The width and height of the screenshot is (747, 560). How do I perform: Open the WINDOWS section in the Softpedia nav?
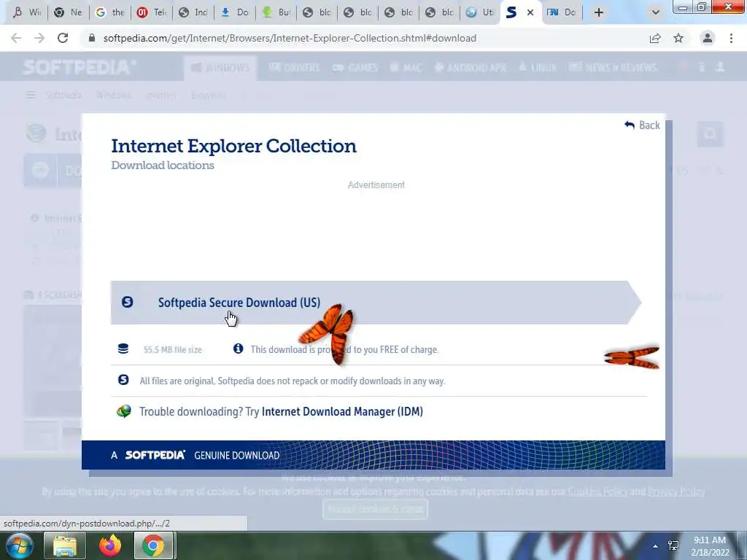click(x=220, y=68)
